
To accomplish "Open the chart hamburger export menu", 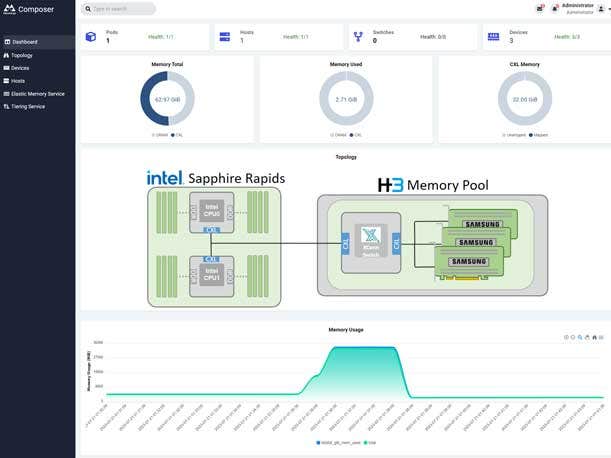I will (602, 337).
